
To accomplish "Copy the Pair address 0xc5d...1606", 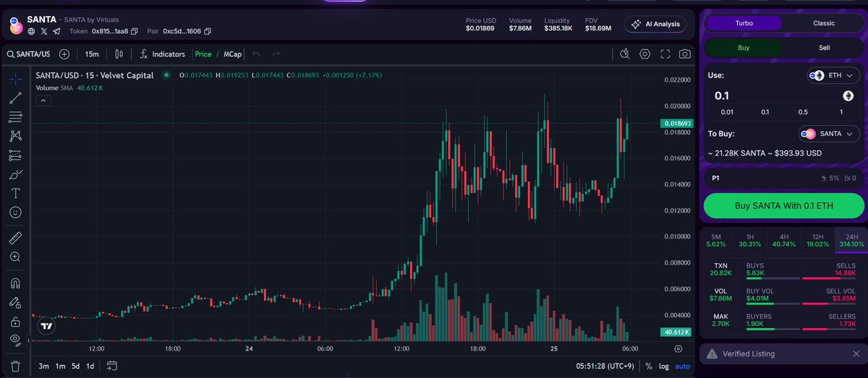I will [208, 31].
